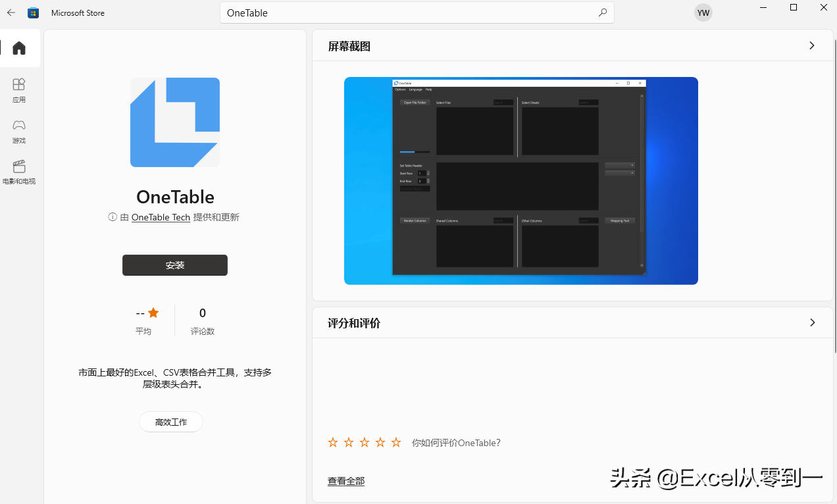This screenshot has width=837, height=504.
Task: Open the Home sidebar icon
Action: click(19, 48)
